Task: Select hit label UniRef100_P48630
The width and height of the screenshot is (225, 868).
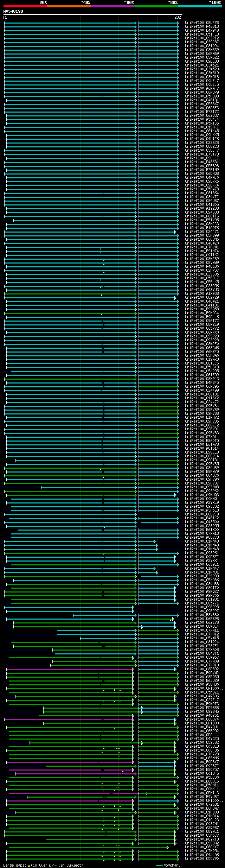Action: click(x=202, y=266)
